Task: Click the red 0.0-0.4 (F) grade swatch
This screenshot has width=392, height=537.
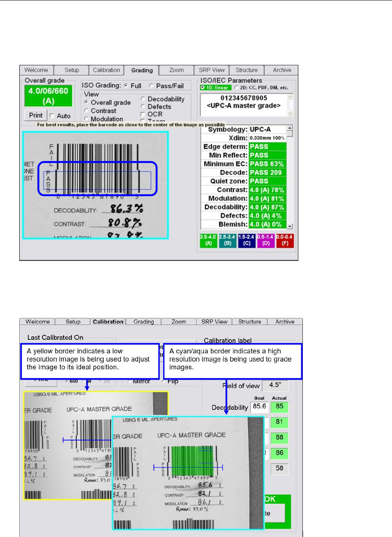Action: click(x=284, y=241)
